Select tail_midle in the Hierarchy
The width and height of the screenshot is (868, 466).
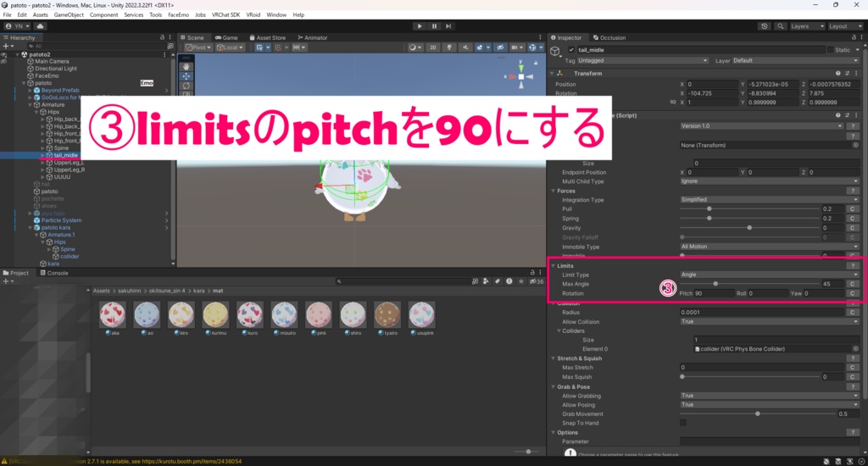65,156
